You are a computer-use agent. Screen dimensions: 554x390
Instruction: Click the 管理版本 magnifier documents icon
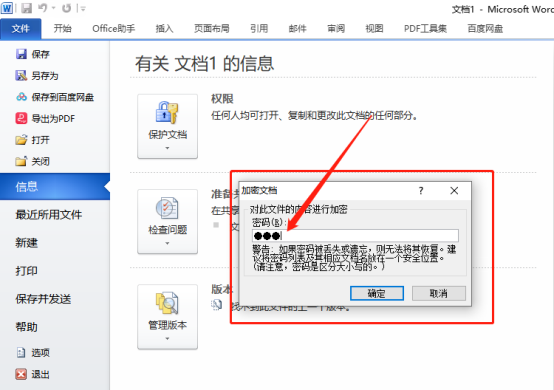[167, 303]
